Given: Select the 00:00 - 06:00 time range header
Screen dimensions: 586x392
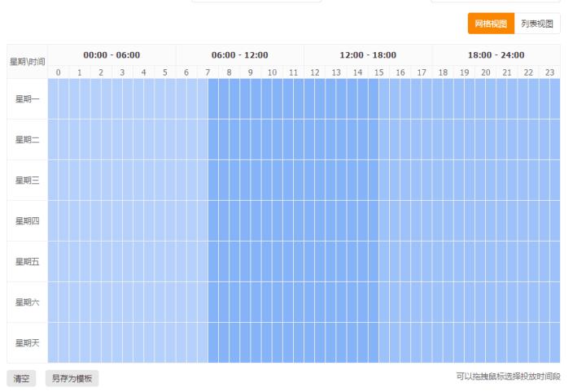Looking at the screenshot, I should tap(112, 55).
